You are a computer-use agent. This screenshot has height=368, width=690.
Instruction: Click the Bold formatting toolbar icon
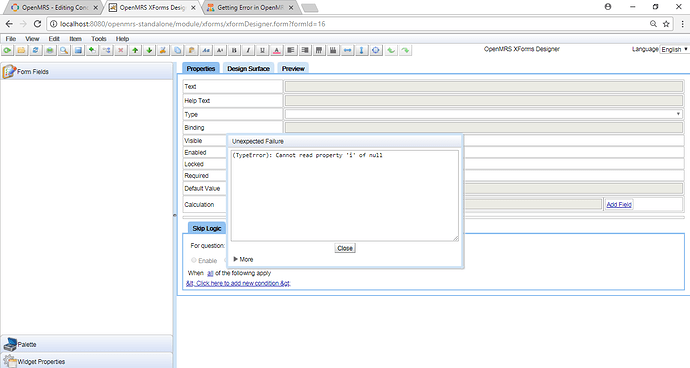(234, 51)
